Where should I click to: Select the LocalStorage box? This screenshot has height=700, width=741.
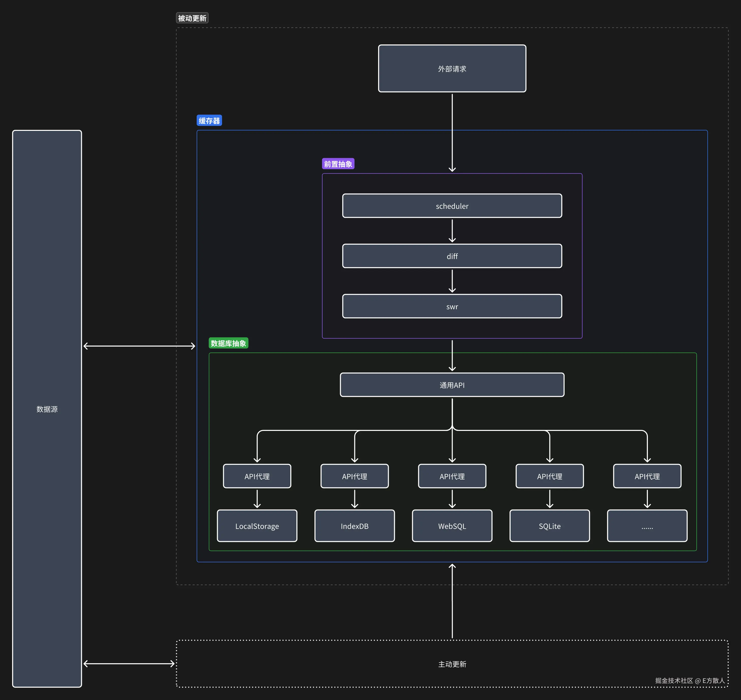coord(257,526)
